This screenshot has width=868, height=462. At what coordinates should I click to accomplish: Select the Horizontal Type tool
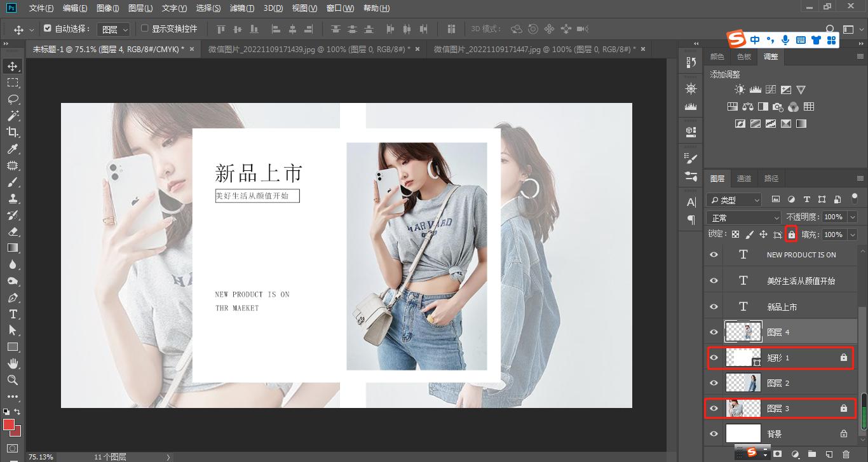[14, 314]
